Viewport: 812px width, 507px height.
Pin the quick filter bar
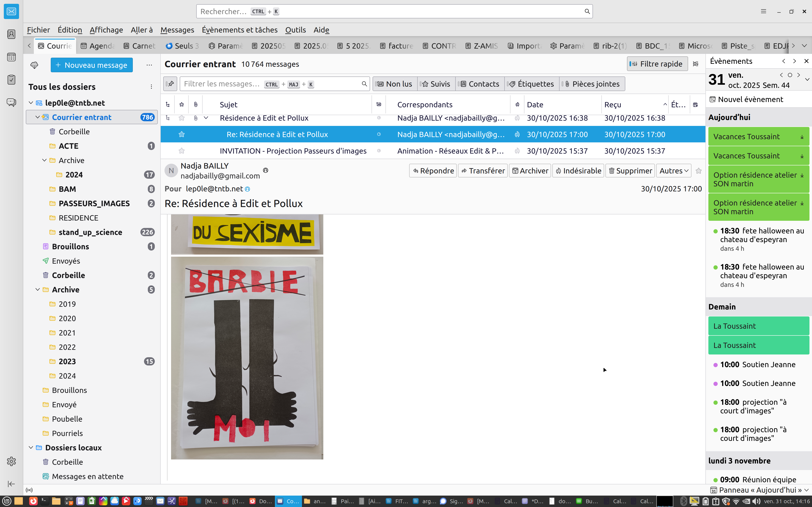[x=170, y=84]
